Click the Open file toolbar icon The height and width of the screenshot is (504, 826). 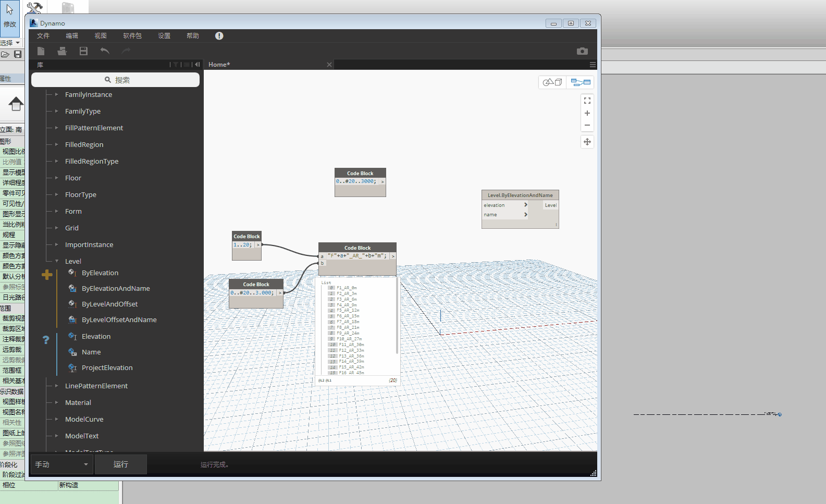pyautogui.click(x=62, y=51)
